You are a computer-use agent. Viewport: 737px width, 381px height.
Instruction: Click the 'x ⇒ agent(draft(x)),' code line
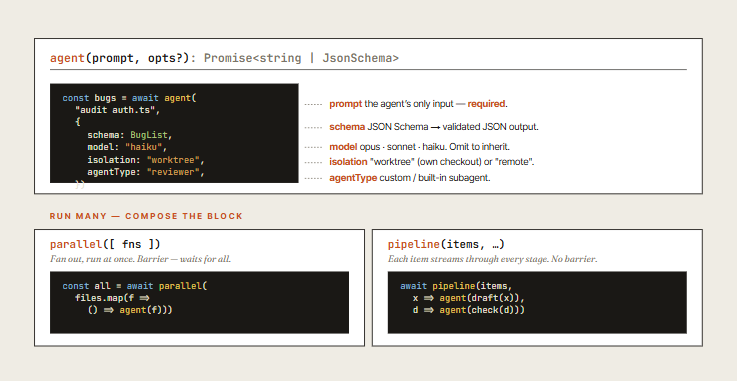[x=469, y=298]
